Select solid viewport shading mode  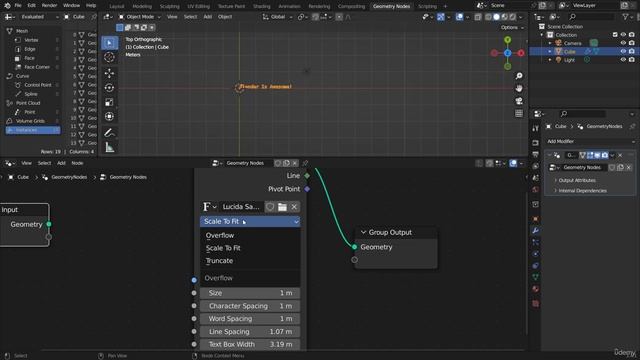pyautogui.click(x=496, y=17)
